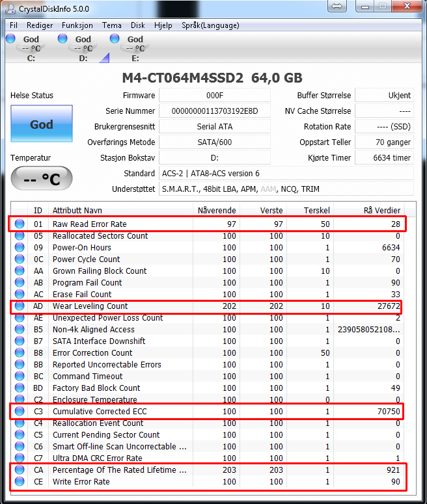Viewport: 427px width, 504px height.
Task: Click the God health status button
Action: click(42, 124)
